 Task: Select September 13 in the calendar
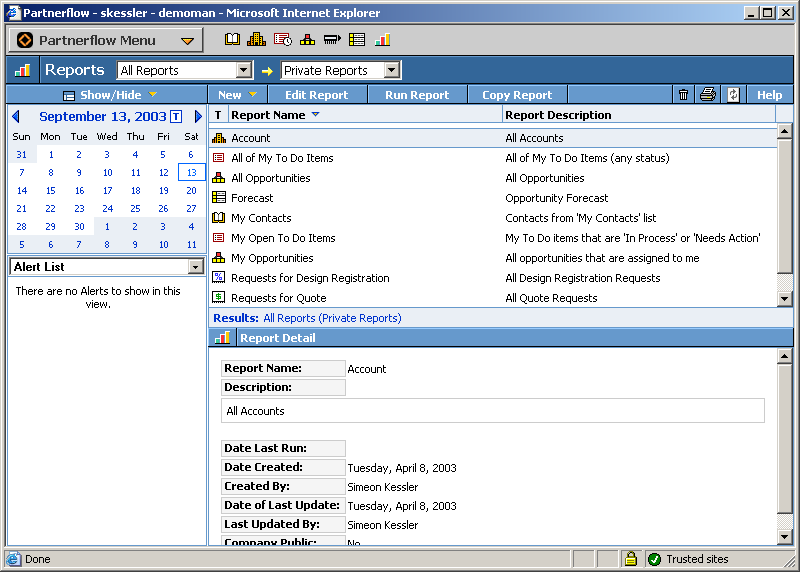click(x=191, y=172)
